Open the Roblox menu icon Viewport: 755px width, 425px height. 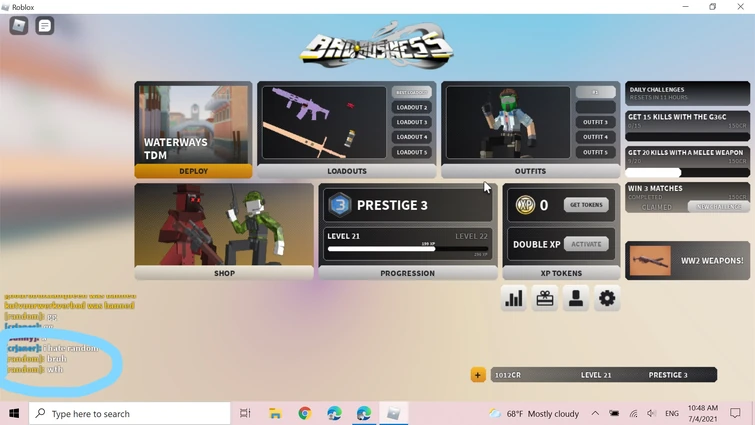point(19,26)
